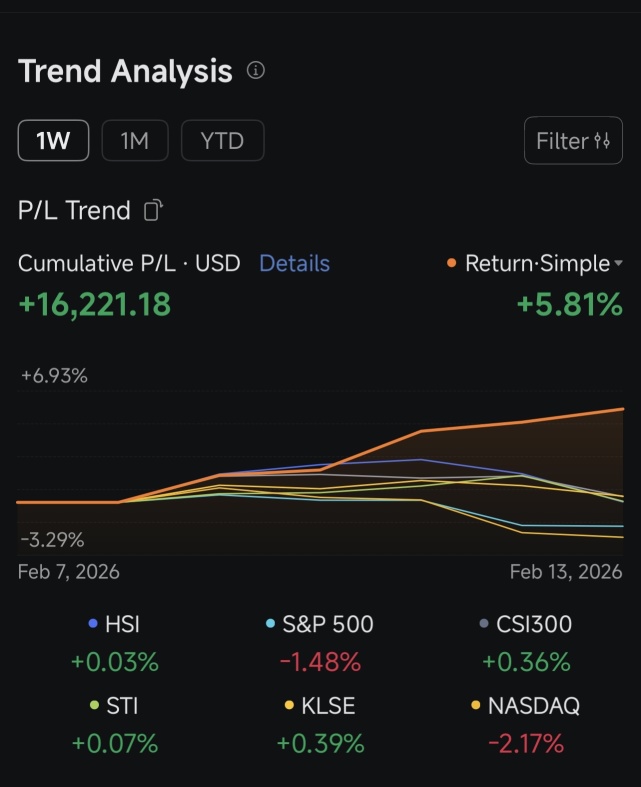
Task: Tap the P/L Trend share icon
Action: tap(153, 210)
